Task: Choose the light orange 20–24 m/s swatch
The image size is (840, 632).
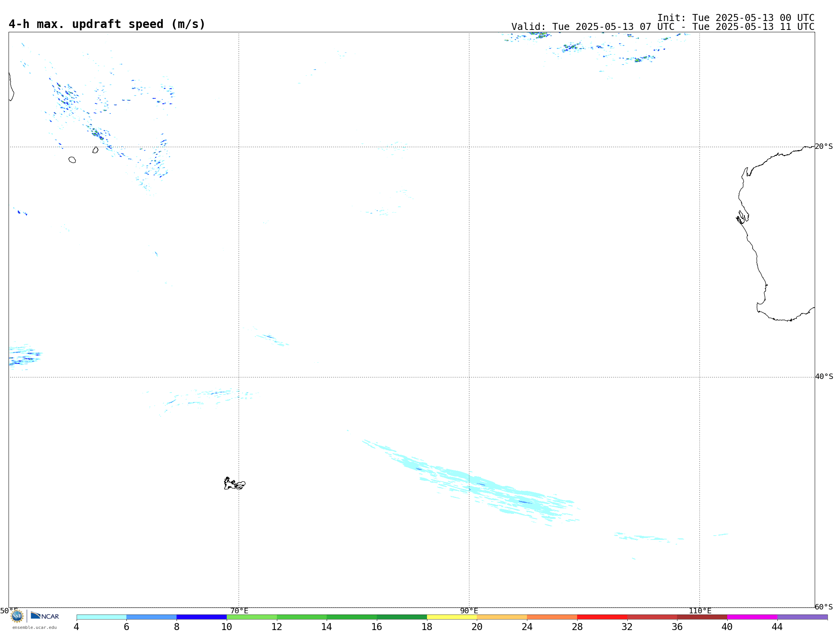Action: click(502, 617)
